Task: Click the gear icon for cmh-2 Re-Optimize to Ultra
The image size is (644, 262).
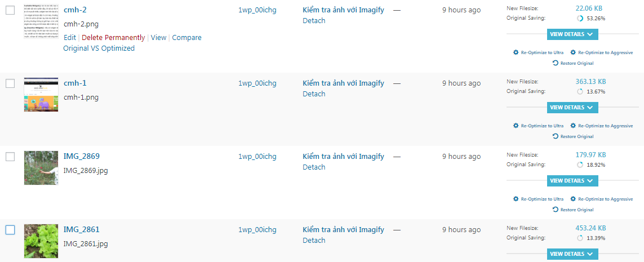Action: tap(516, 52)
